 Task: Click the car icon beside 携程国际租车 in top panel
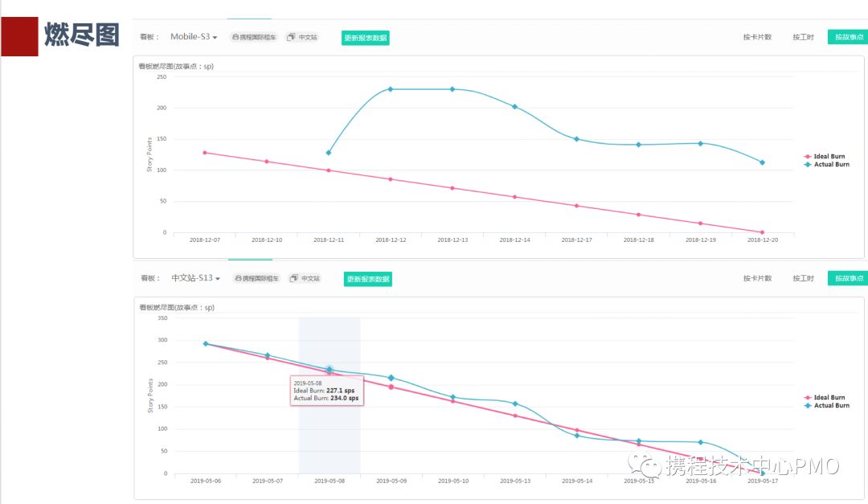pos(235,37)
